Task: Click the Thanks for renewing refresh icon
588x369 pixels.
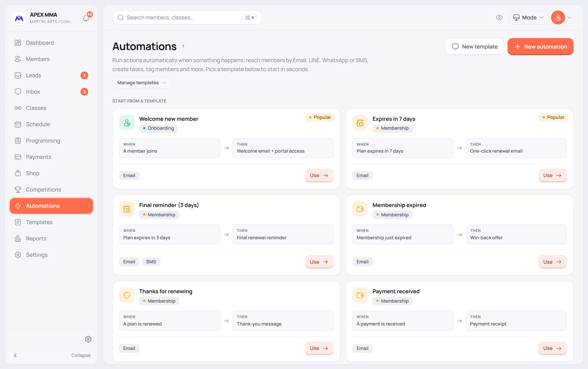Action: (127, 295)
